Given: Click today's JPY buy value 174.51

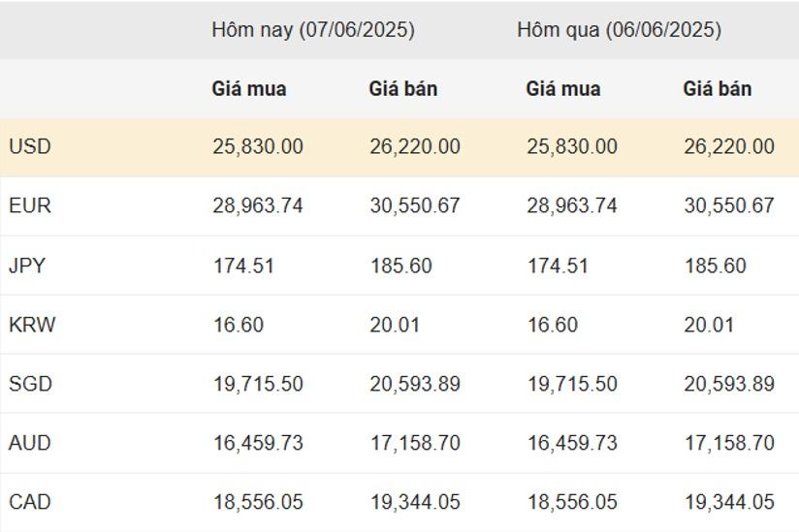Looking at the screenshot, I should coord(243,266).
